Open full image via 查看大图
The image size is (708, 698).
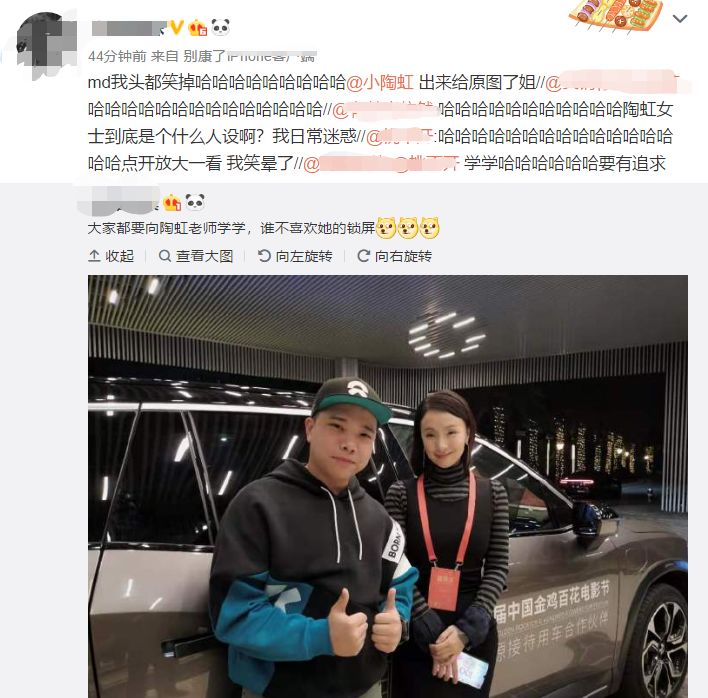coord(196,256)
